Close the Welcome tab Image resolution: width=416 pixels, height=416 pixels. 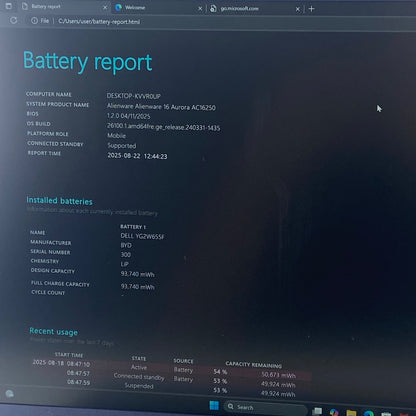(200, 9)
